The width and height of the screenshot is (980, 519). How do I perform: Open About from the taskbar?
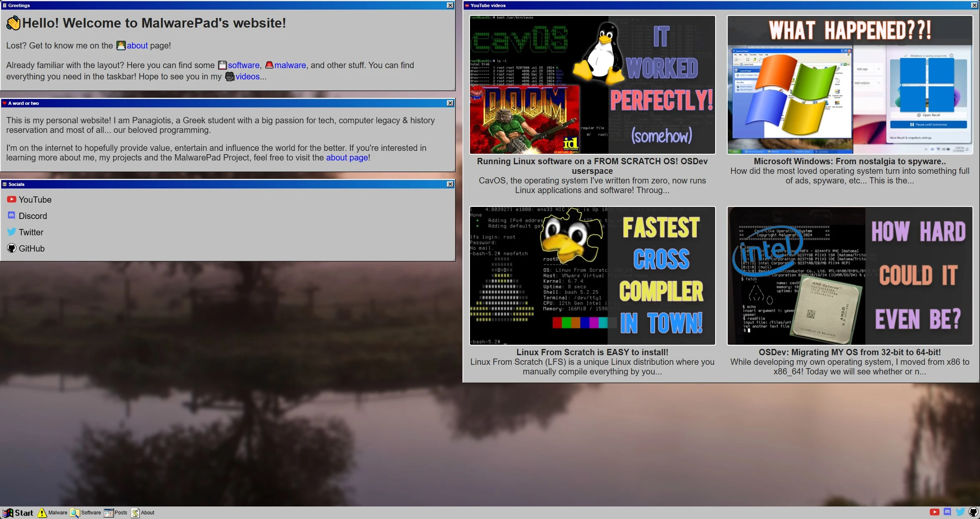[x=143, y=513]
